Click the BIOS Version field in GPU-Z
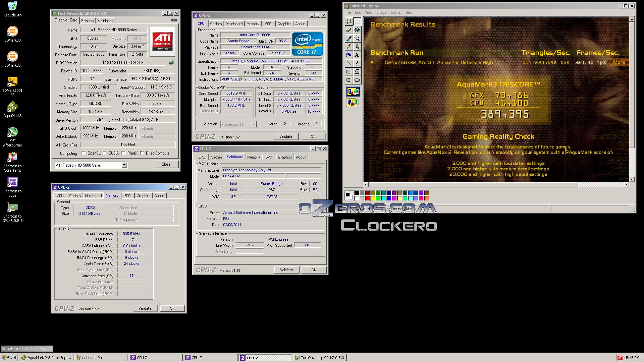 (x=123, y=63)
